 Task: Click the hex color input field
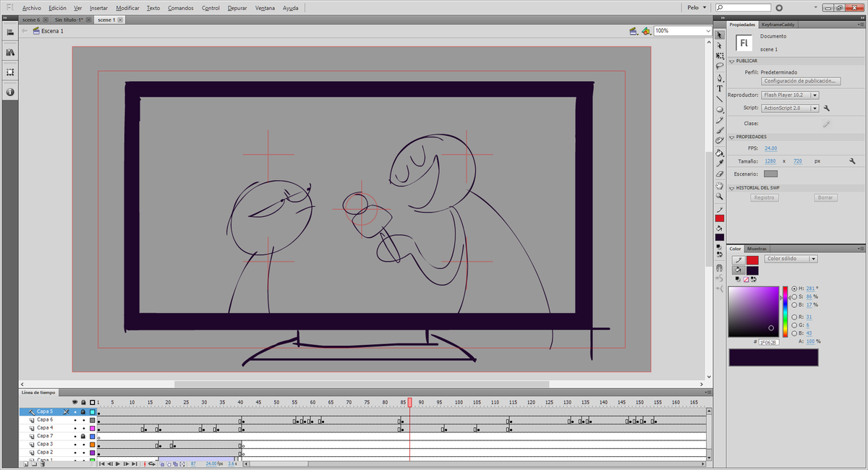767,341
